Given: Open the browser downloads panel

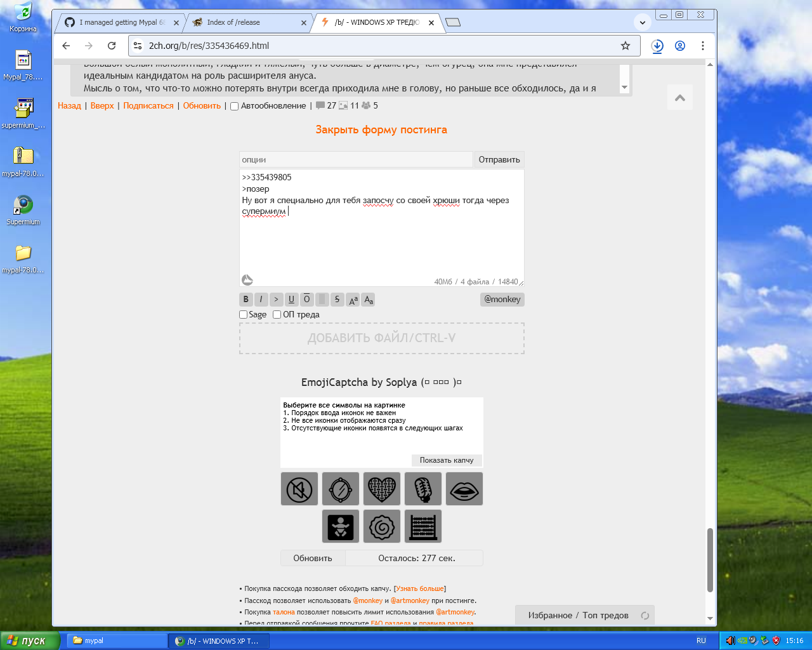Looking at the screenshot, I should pyautogui.click(x=657, y=46).
